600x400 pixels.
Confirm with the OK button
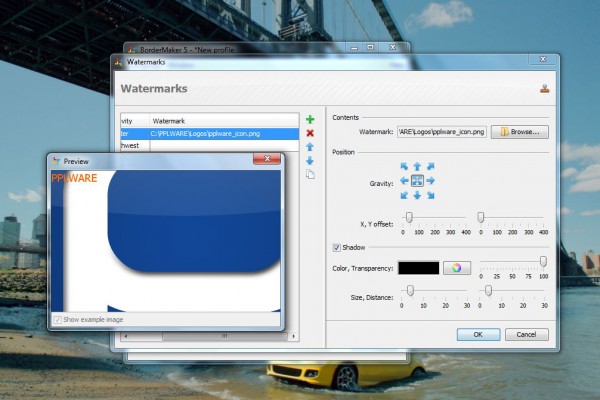click(478, 335)
